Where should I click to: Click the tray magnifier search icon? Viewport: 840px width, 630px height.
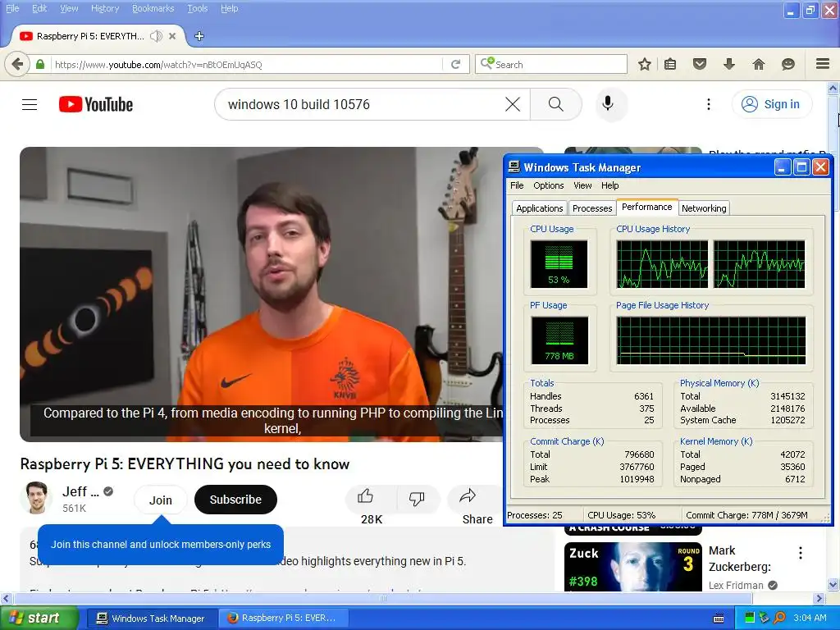click(779, 618)
